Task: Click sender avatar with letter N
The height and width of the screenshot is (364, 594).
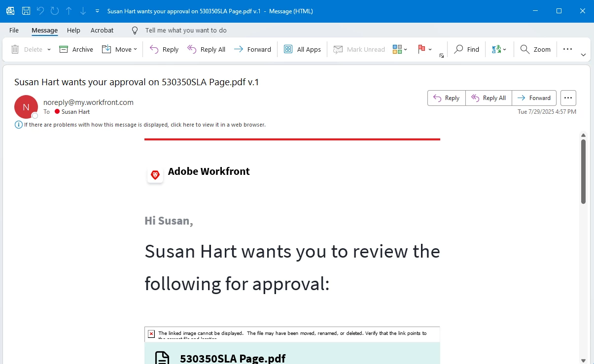Action: 26,107
